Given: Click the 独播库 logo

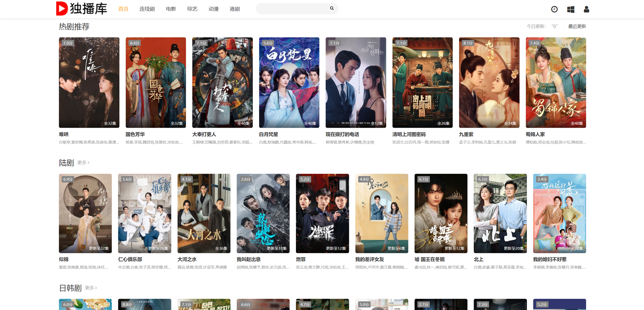Looking at the screenshot, I should tap(81, 9).
